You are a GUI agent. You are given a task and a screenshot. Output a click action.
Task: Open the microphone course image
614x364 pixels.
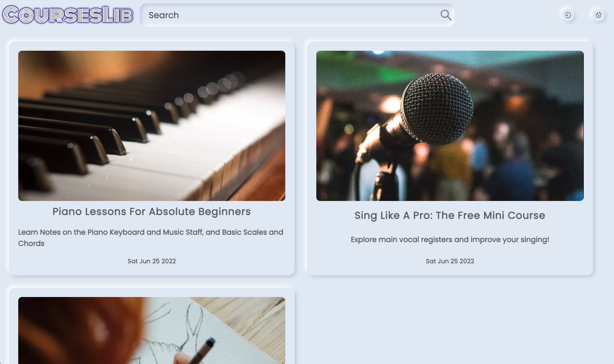[x=450, y=125]
